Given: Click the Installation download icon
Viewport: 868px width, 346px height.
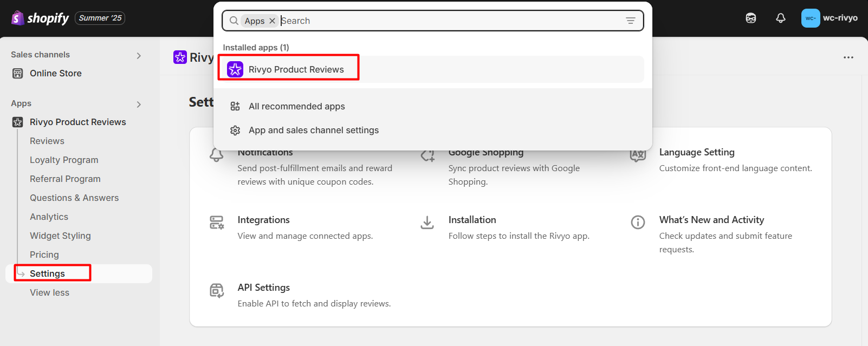Looking at the screenshot, I should [427, 223].
